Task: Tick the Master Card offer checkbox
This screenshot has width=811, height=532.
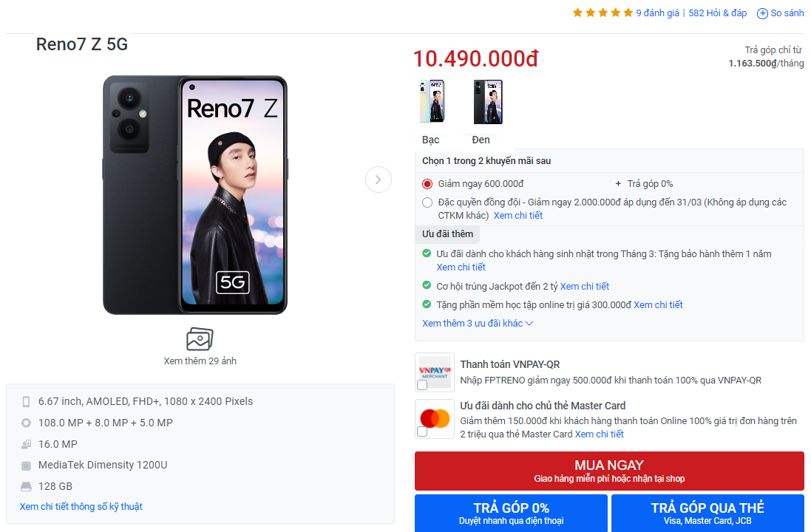Action: 422,432
